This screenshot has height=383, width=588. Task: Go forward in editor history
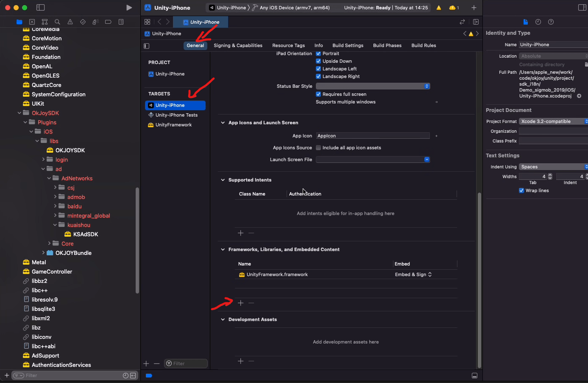tap(168, 22)
